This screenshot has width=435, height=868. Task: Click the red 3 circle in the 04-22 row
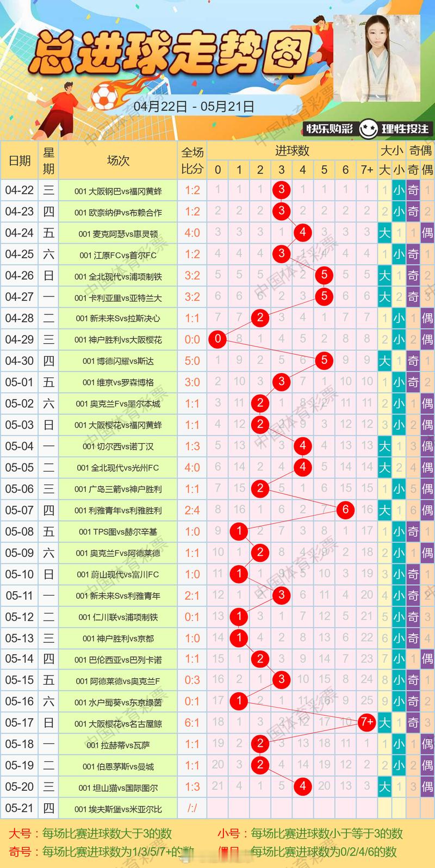(x=282, y=190)
